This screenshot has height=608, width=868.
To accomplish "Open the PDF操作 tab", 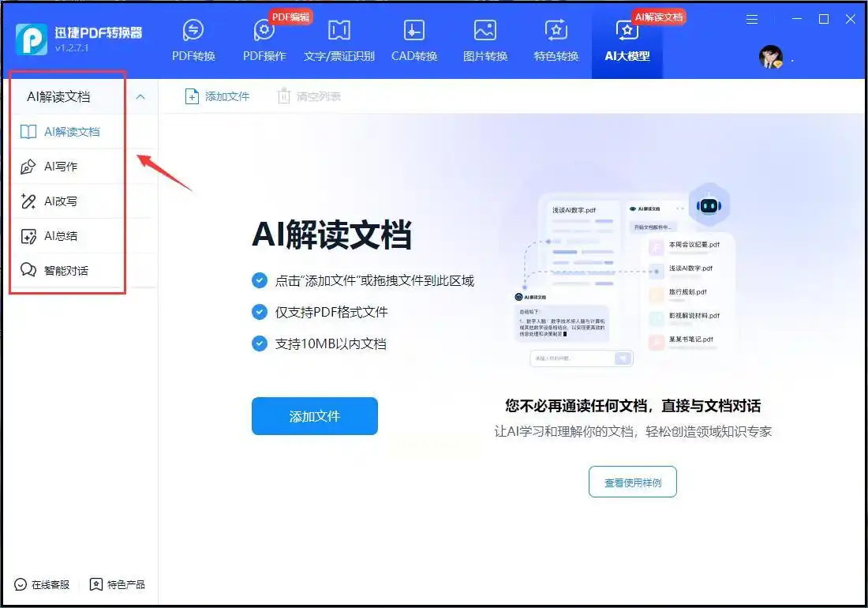I will coord(264,41).
